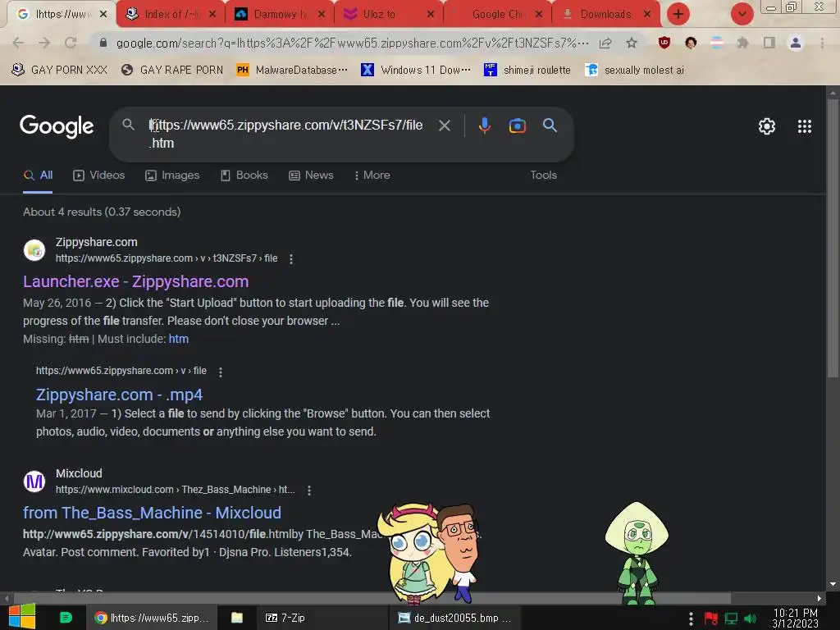The height and width of the screenshot is (630, 840).
Task: Open Google Lens image search camera icon
Action: coord(517,126)
